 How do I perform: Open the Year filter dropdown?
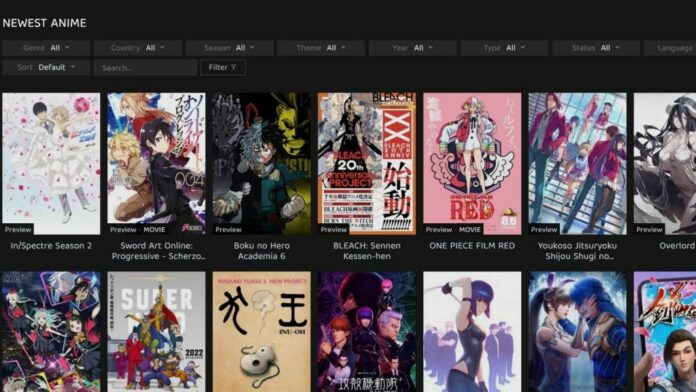tap(412, 48)
